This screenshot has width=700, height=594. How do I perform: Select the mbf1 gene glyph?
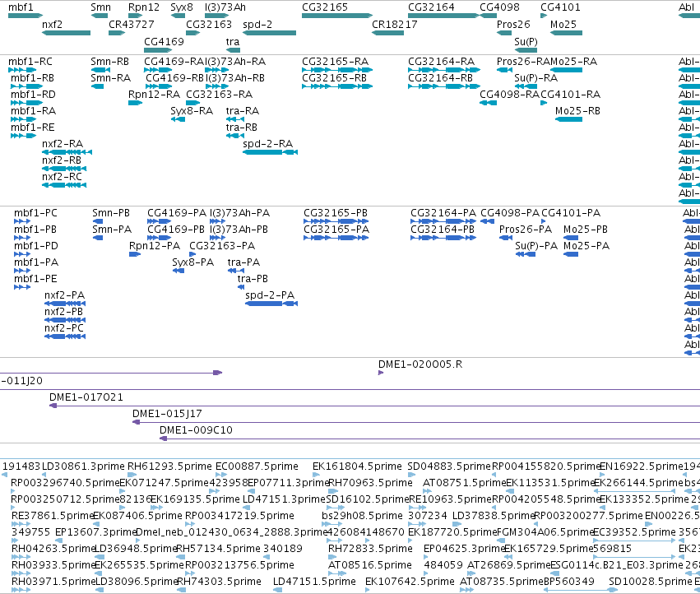tap(25, 16)
